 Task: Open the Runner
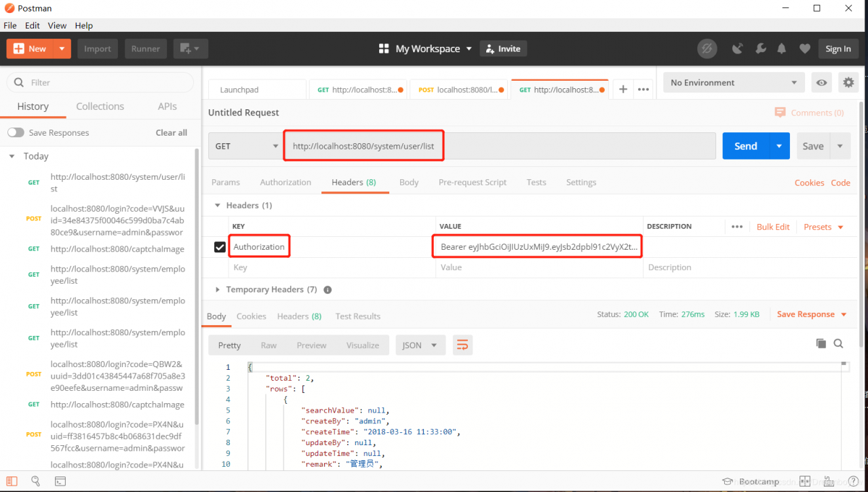pos(146,49)
